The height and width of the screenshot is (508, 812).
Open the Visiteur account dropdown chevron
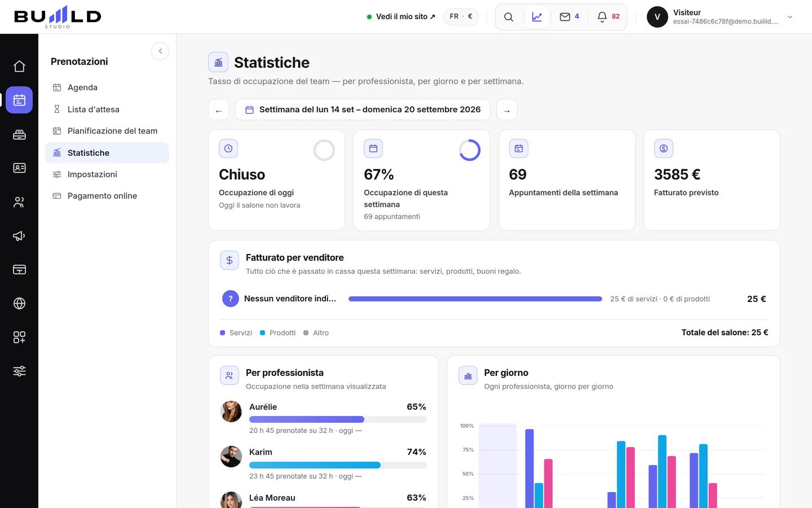point(790,17)
